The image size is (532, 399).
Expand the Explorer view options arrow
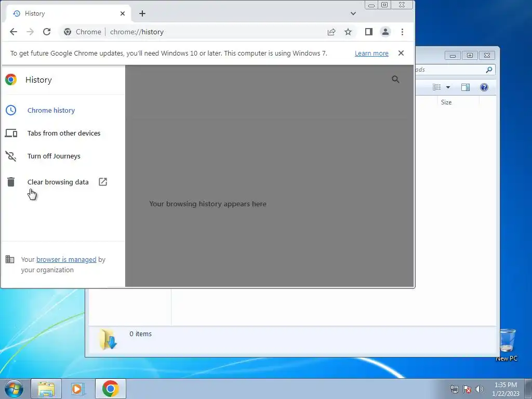(448, 87)
